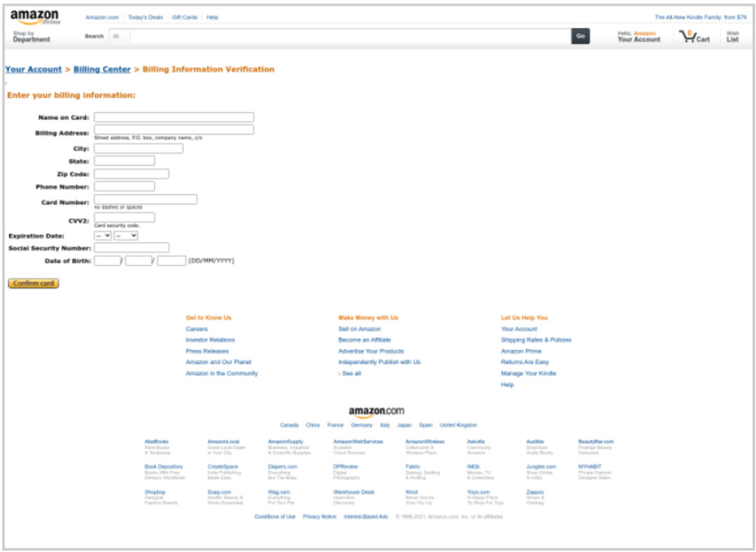Select the United Kingdom country link
Viewport: 756px width, 552px height.
coord(458,425)
